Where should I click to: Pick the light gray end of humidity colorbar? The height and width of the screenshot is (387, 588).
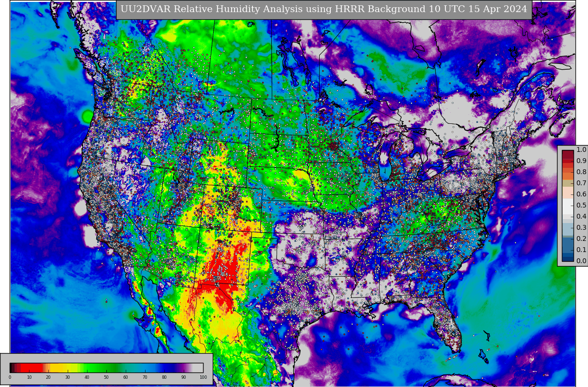coord(198,368)
